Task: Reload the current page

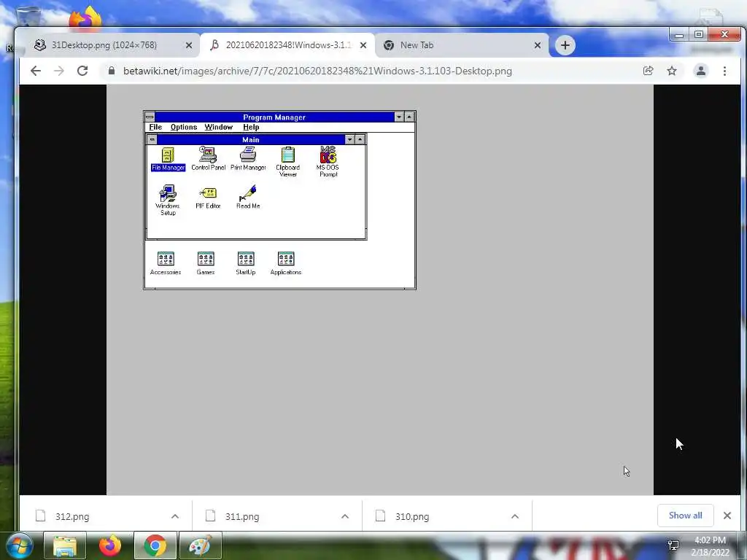Action: [x=82, y=71]
